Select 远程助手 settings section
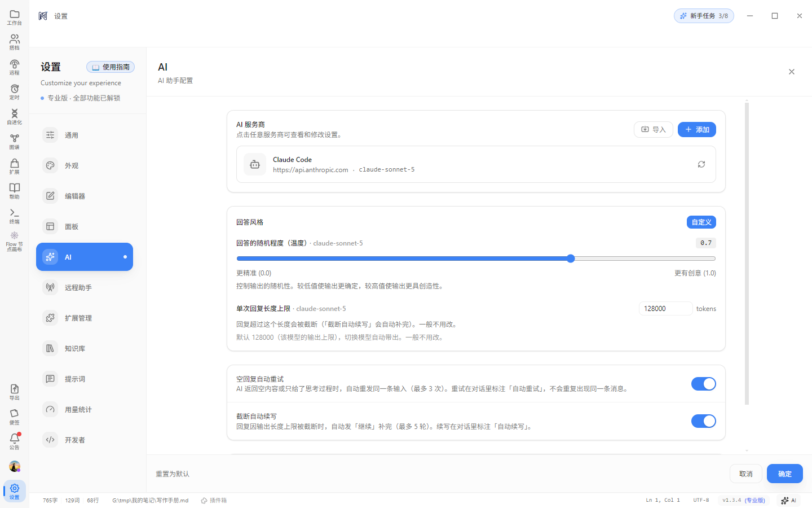The image size is (812, 508). [85, 287]
